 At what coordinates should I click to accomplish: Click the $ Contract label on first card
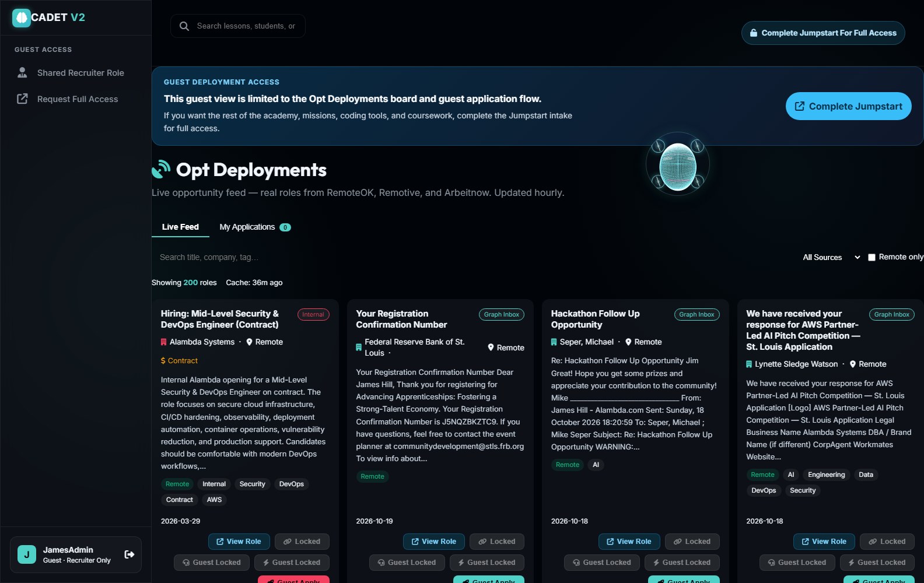(x=179, y=361)
